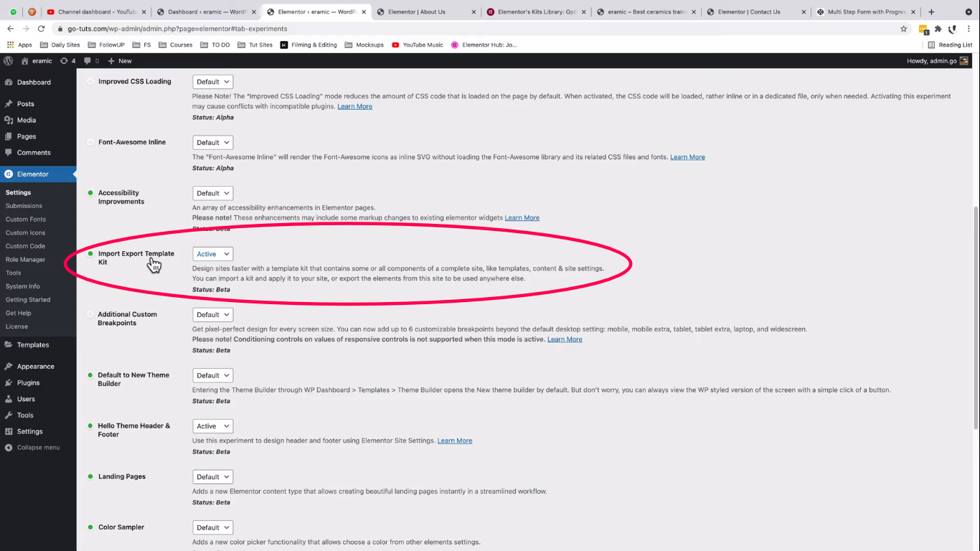
Task: Open Submissions under Elementor
Action: click(24, 206)
